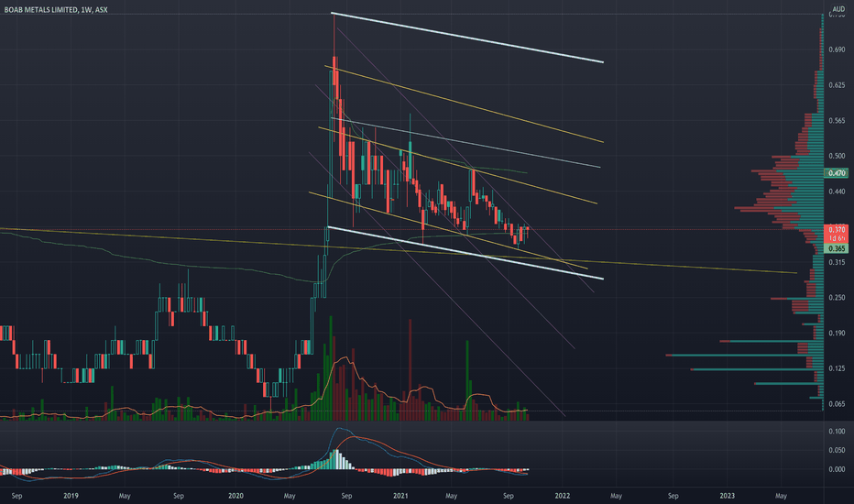This screenshot has height=504, width=854.
Task: Select the green 0.365 price tag
Action: (x=836, y=248)
